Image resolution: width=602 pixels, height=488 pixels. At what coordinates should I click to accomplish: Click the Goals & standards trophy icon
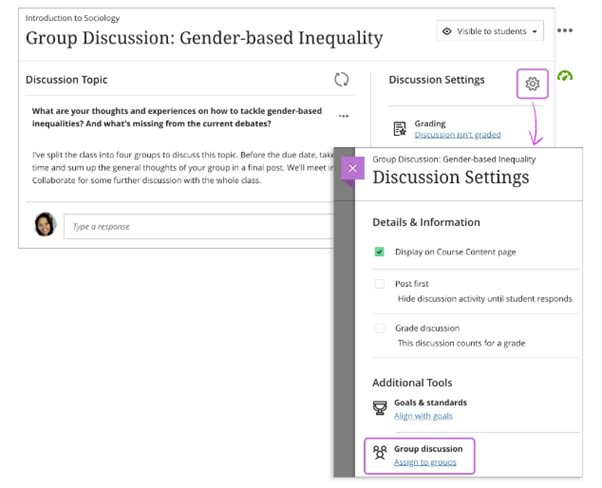pyautogui.click(x=380, y=408)
